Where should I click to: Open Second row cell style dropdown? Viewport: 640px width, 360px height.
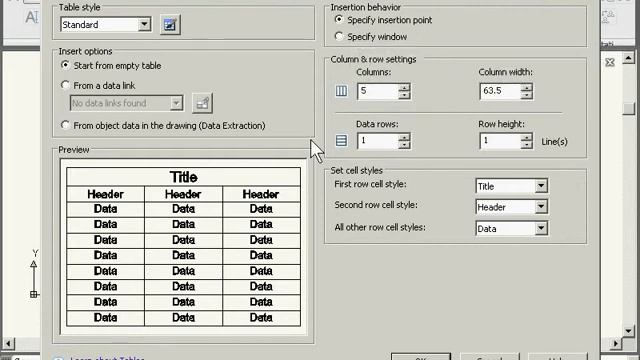click(x=541, y=207)
